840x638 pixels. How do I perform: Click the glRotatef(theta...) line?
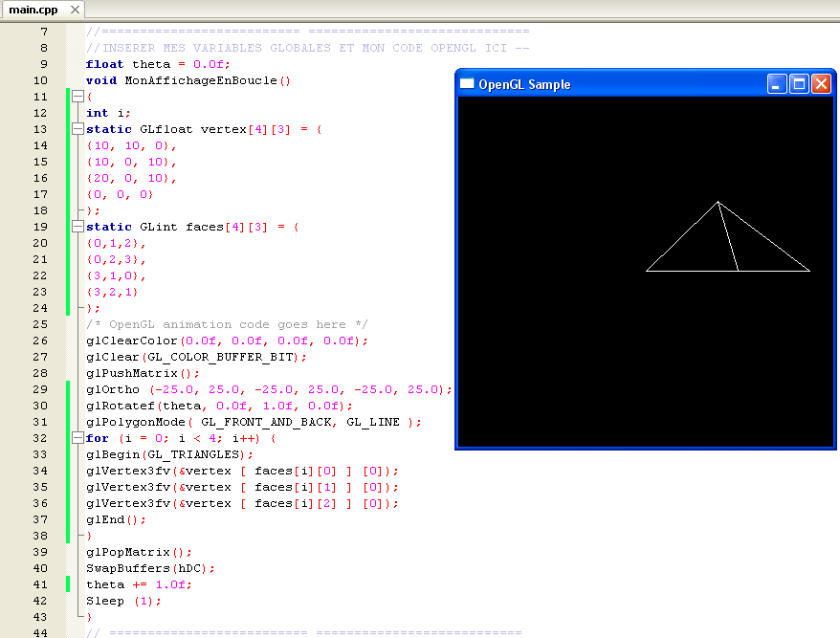219,407
